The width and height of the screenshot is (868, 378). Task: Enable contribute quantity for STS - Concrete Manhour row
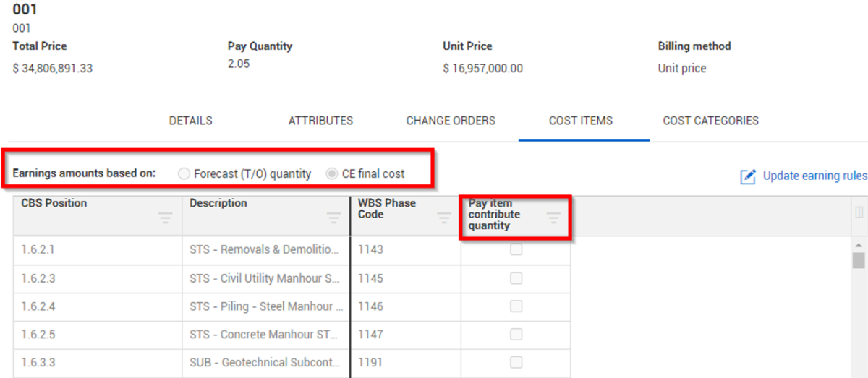point(516,335)
